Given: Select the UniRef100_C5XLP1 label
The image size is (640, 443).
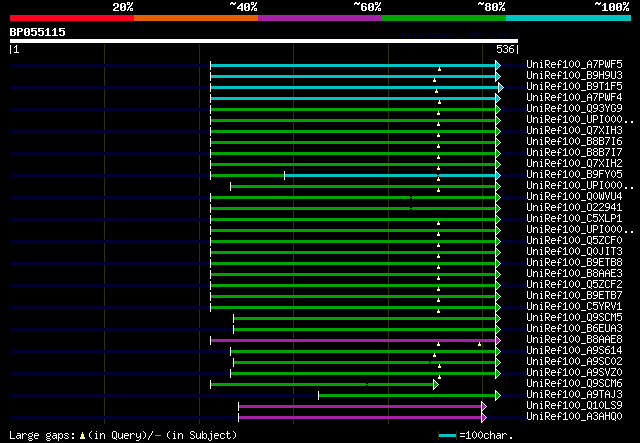Looking at the screenshot, I should coord(574,218).
